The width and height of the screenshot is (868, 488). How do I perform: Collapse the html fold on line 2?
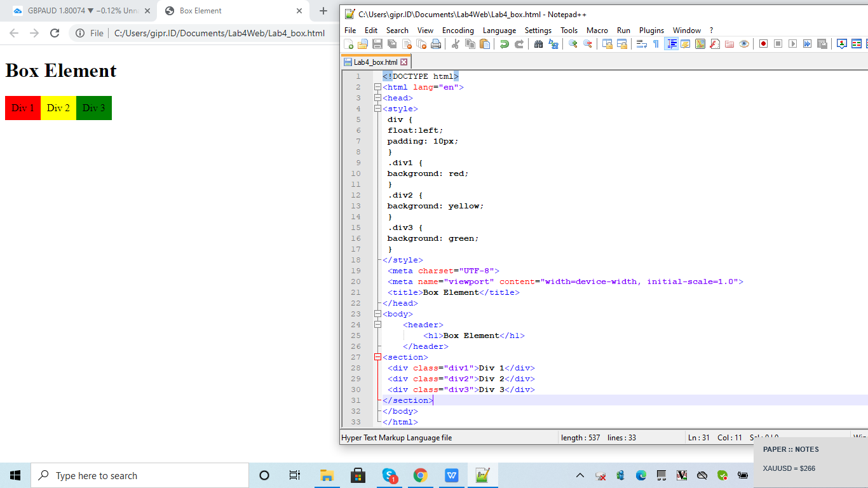point(377,87)
